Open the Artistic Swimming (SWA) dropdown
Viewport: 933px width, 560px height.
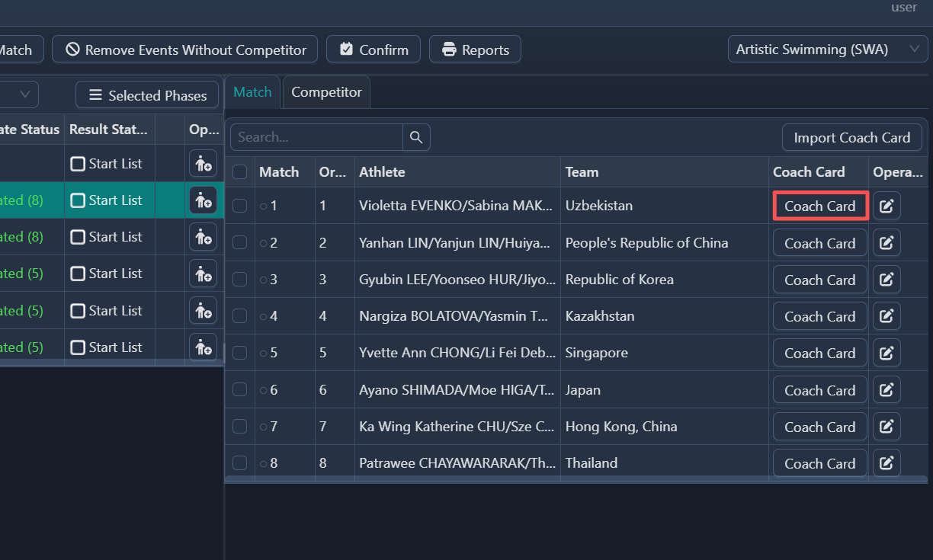(x=828, y=50)
